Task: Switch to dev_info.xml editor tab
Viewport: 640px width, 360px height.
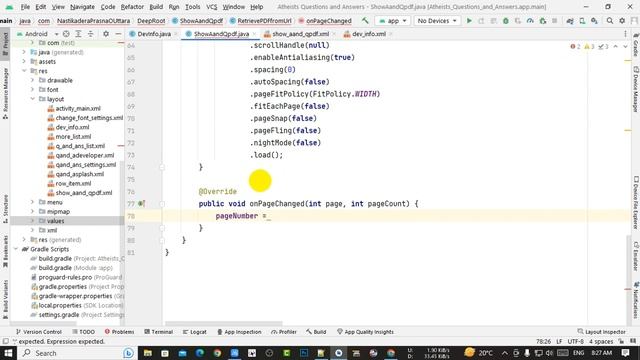Action: click(369, 34)
